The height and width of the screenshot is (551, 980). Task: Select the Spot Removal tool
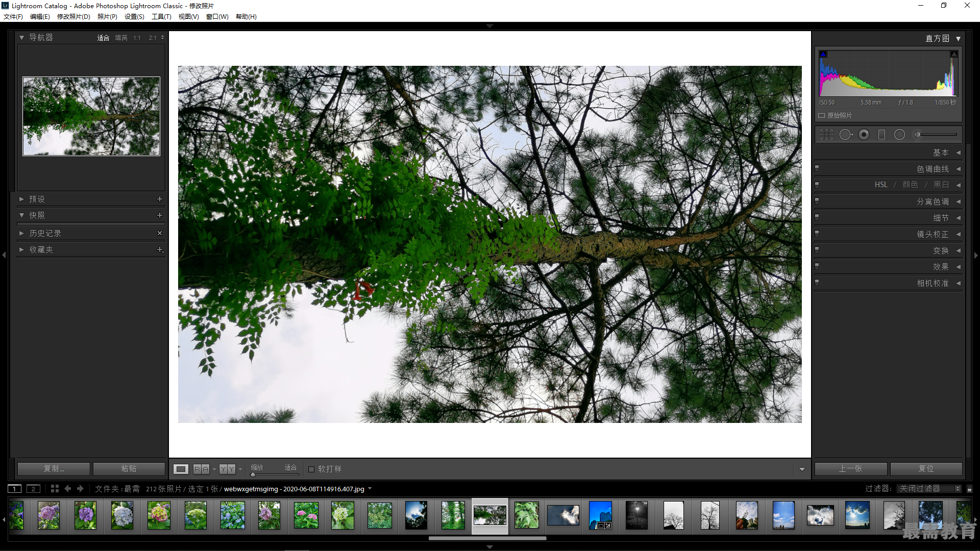[x=846, y=135]
